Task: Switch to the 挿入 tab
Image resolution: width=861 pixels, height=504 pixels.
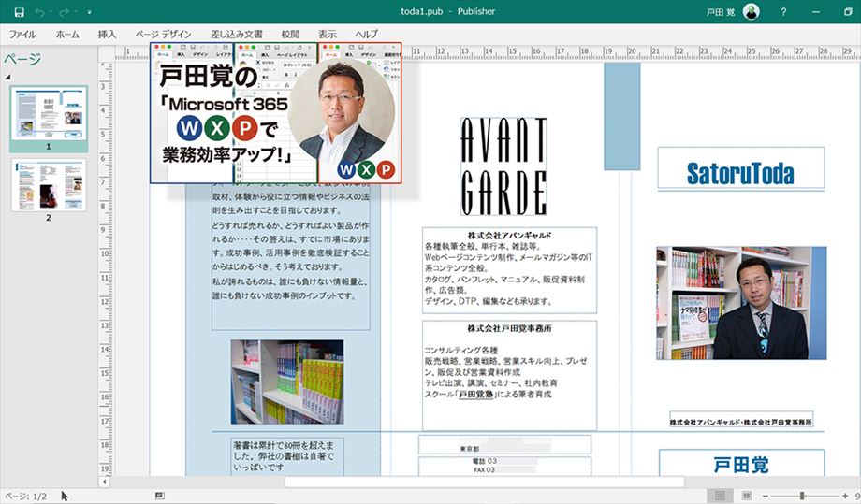Action: point(107,34)
